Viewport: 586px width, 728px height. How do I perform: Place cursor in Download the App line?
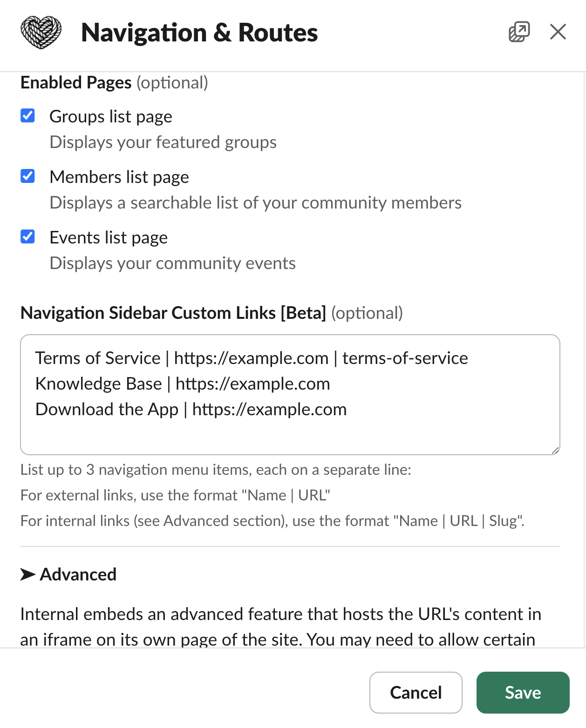[x=191, y=409]
